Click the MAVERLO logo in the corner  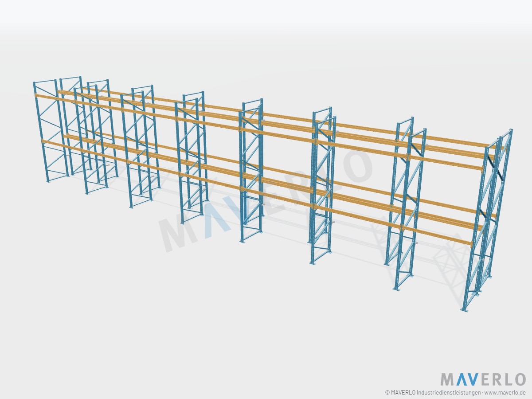coord(483,379)
